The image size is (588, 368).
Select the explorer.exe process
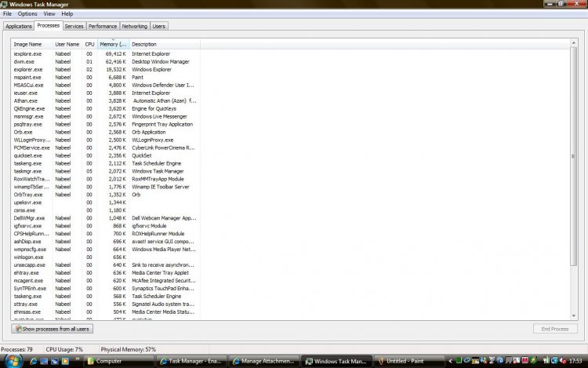[x=105, y=70]
